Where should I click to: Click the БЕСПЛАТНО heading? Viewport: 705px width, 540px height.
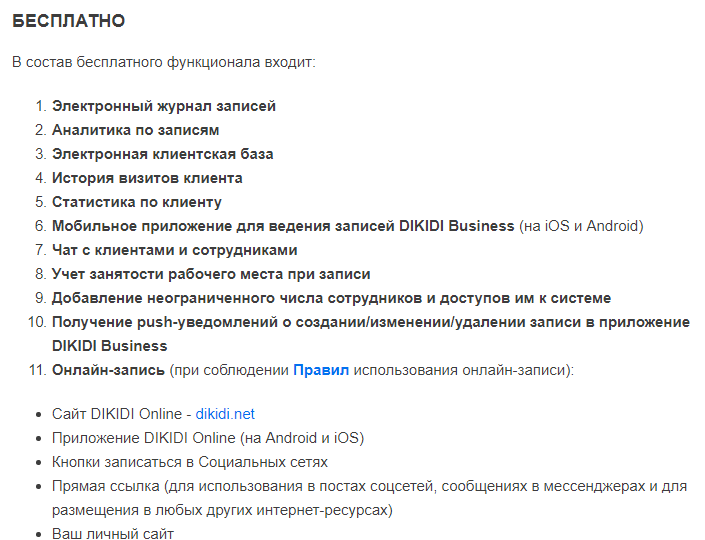(x=68, y=21)
